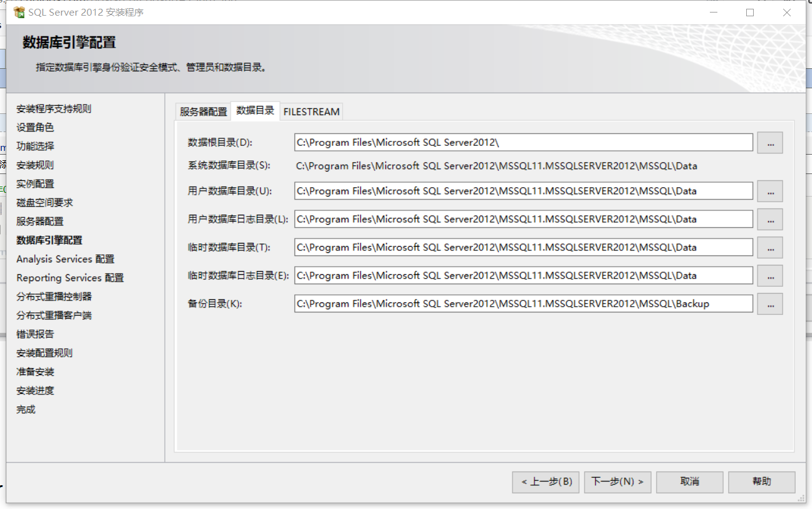Minimize the SQL Server setup window

[x=714, y=12]
